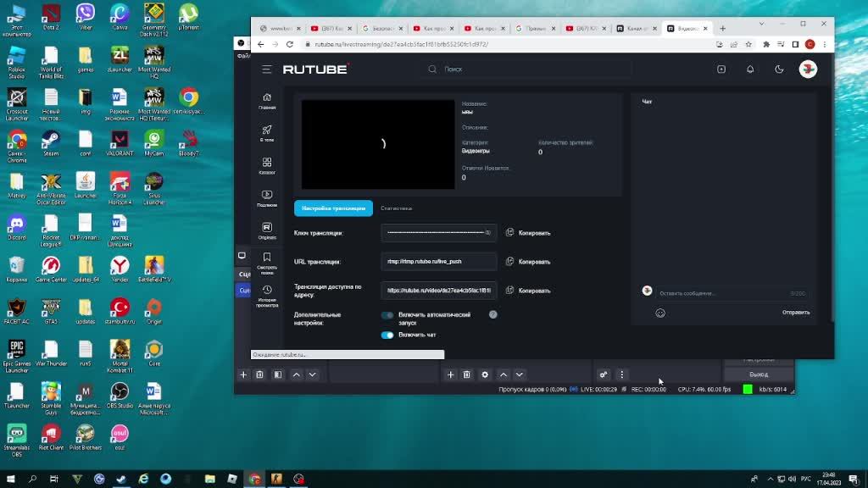Open Discord desktop shortcut
Viewport: 868px width, 488px height.
17,227
